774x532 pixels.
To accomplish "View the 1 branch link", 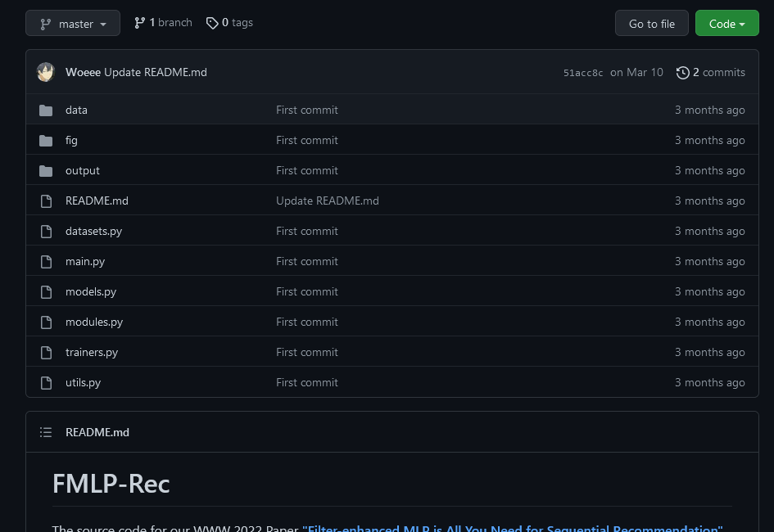I will coord(163,23).
